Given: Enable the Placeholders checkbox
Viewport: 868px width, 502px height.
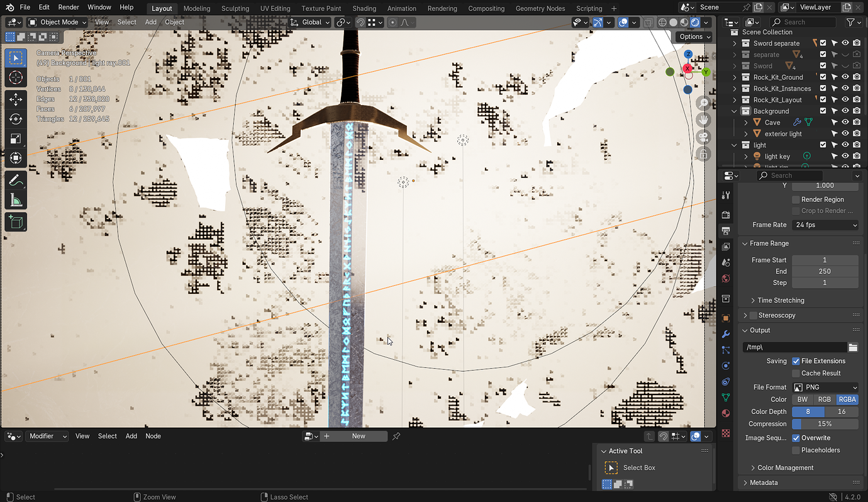Looking at the screenshot, I should pos(796,450).
